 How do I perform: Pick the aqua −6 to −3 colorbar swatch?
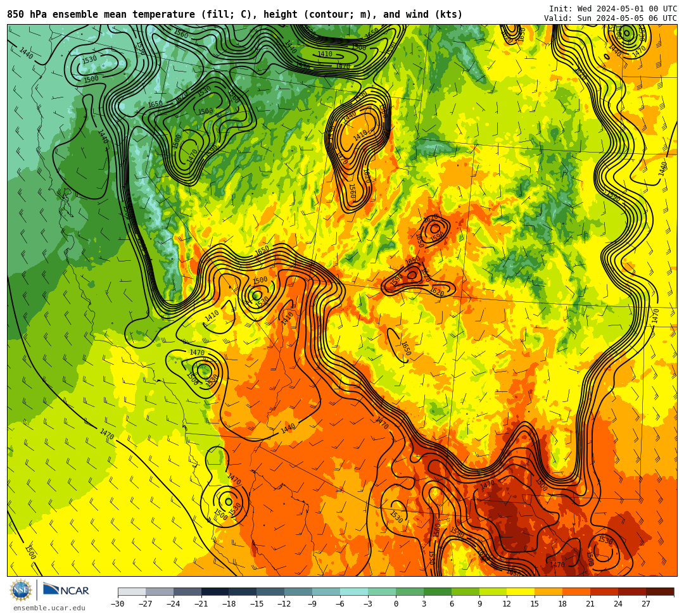pyautogui.click(x=354, y=591)
